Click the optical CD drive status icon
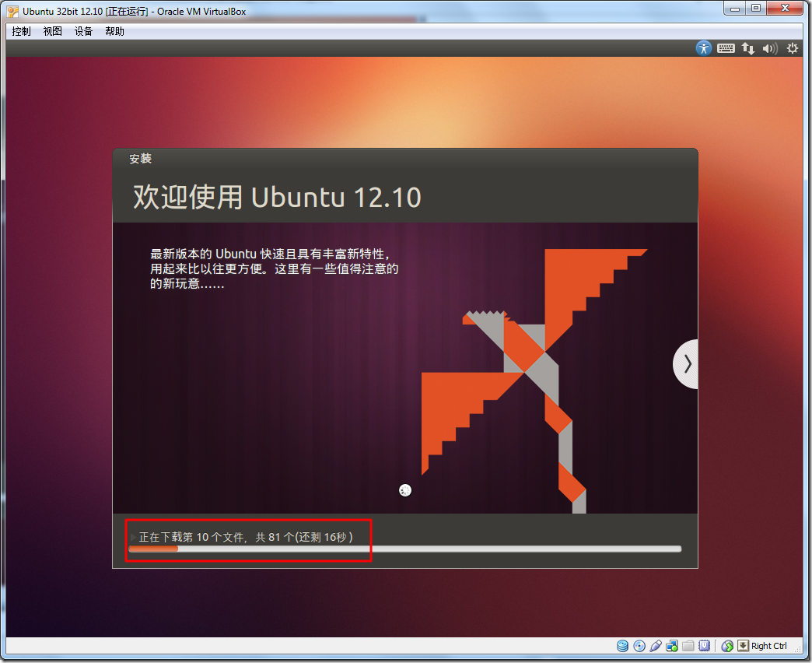Image resolution: width=812 pixels, height=663 pixels. click(x=639, y=645)
